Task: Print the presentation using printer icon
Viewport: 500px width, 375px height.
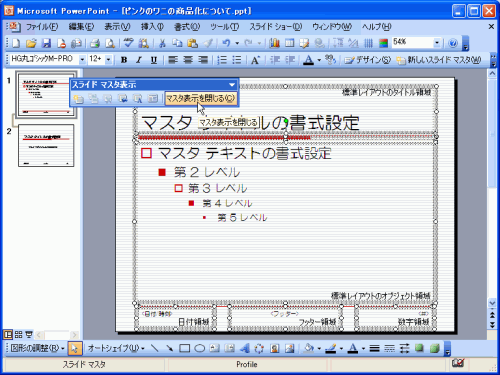Action: click(95, 43)
